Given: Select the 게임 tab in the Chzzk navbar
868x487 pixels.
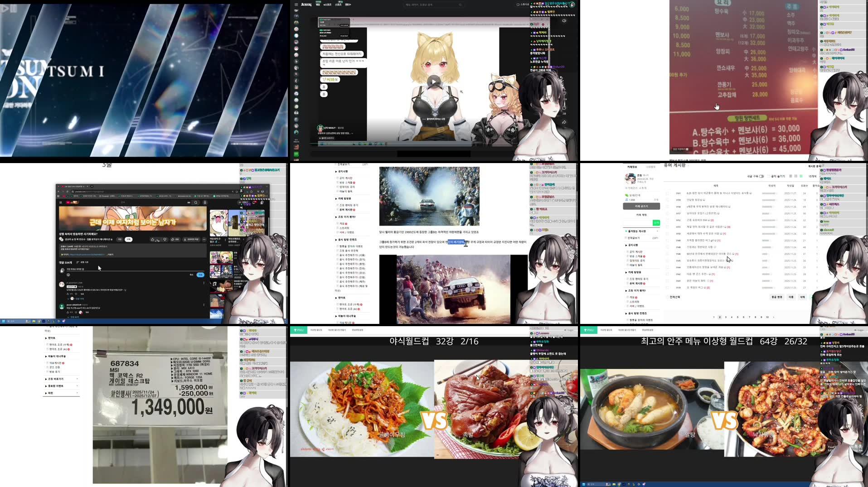Looking at the screenshot, I should [x=318, y=5].
